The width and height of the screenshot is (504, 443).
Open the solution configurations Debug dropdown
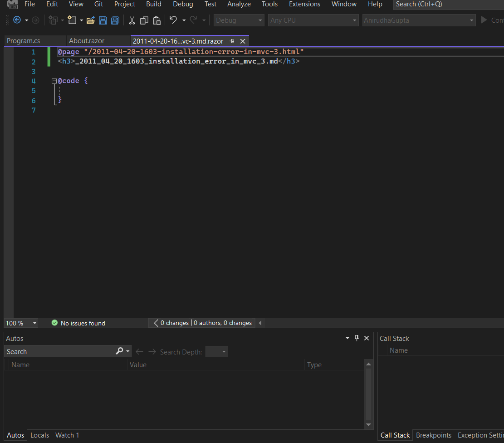pyautogui.click(x=259, y=20)
